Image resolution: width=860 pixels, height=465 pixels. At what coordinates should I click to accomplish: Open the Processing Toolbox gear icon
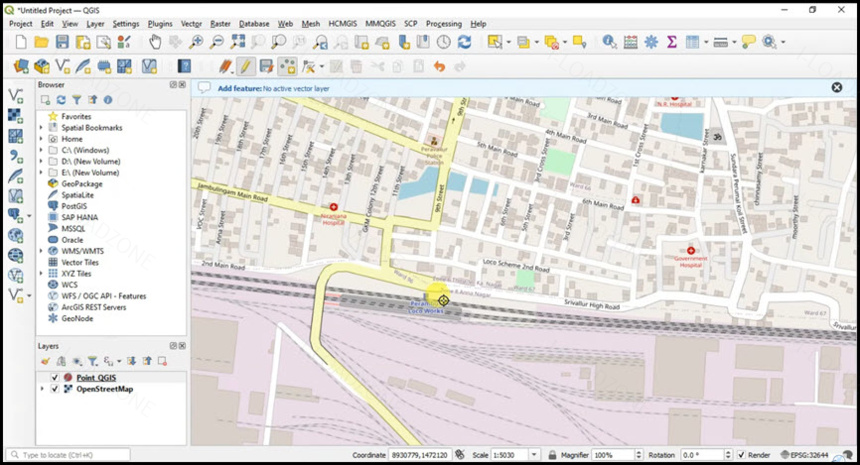pyautogui.click(x=651, y=42)
